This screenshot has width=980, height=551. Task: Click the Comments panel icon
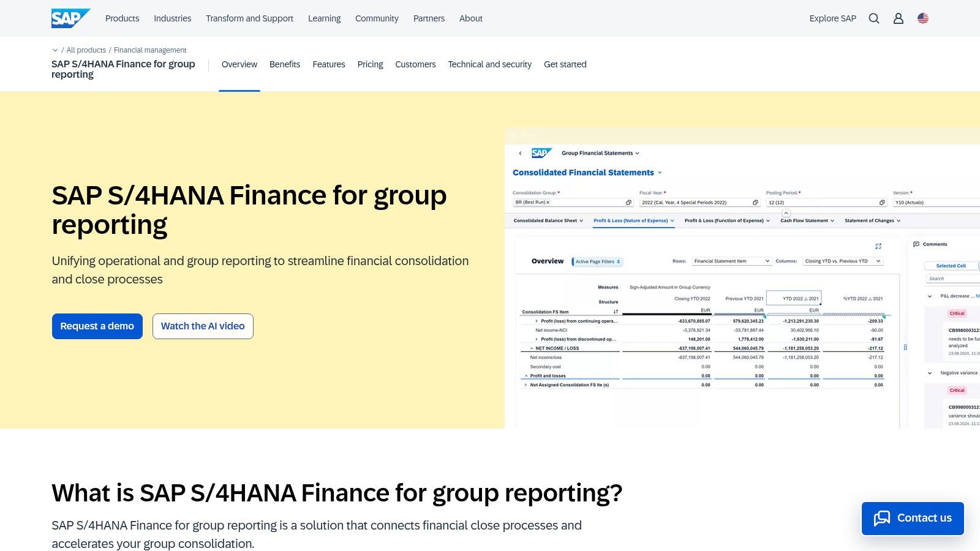click(916, 244)
